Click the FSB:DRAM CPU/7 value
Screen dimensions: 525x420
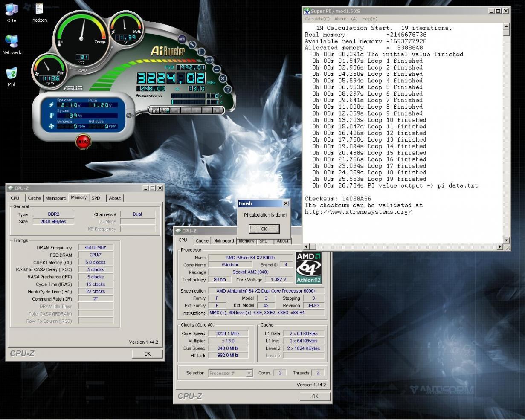[95, 255]
